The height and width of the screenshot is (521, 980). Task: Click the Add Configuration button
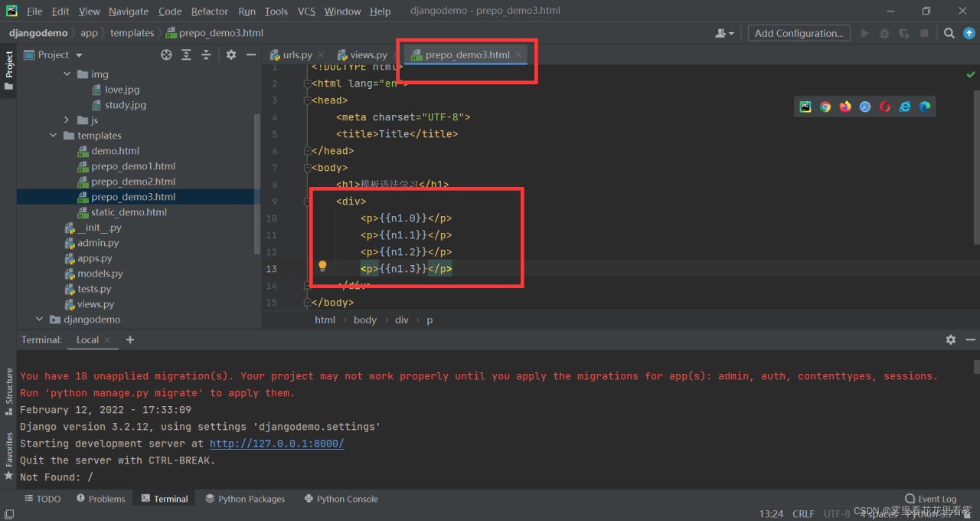tap(799, 33)
